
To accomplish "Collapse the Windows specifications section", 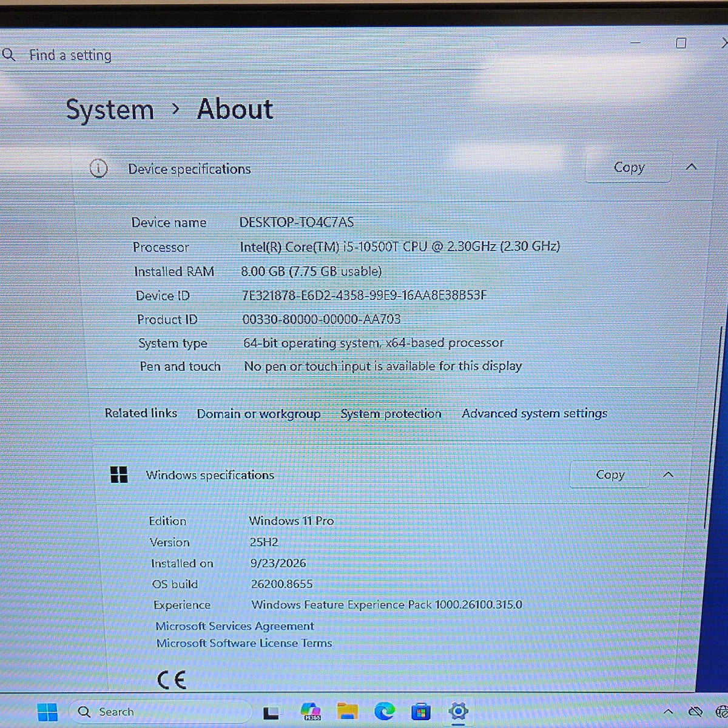I will (668, 474).
